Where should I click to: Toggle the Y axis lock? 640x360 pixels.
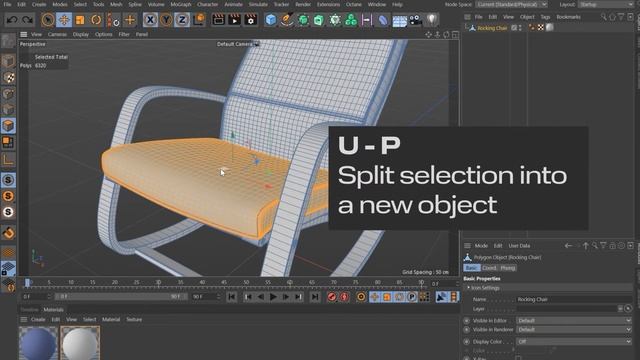166,20
